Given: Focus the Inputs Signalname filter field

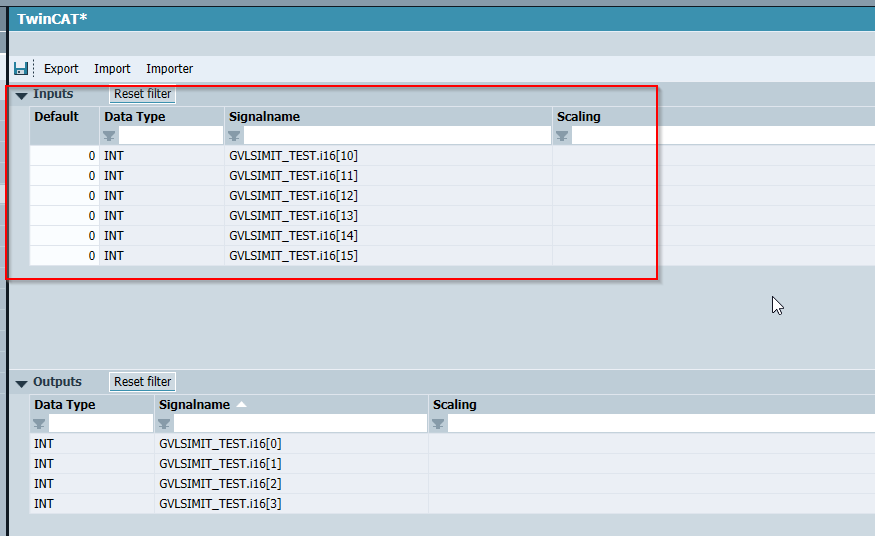Looking at the screenshot, I should [x=397, y=136].
